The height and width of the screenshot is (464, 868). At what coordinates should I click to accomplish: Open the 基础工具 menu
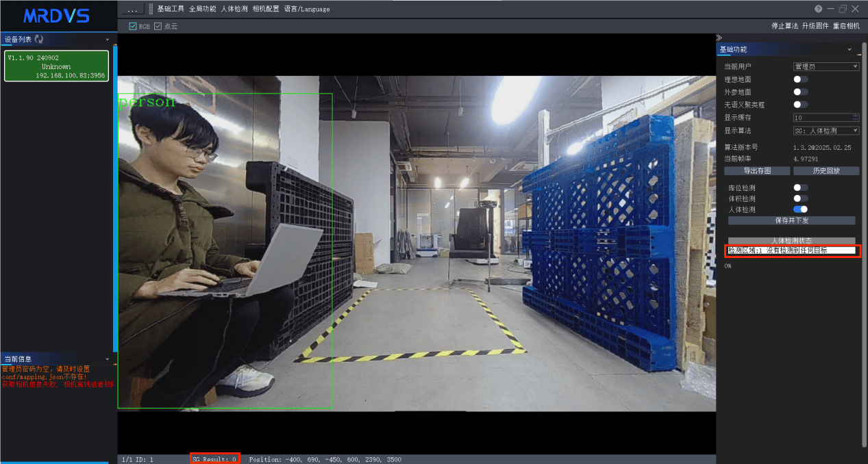171,9
